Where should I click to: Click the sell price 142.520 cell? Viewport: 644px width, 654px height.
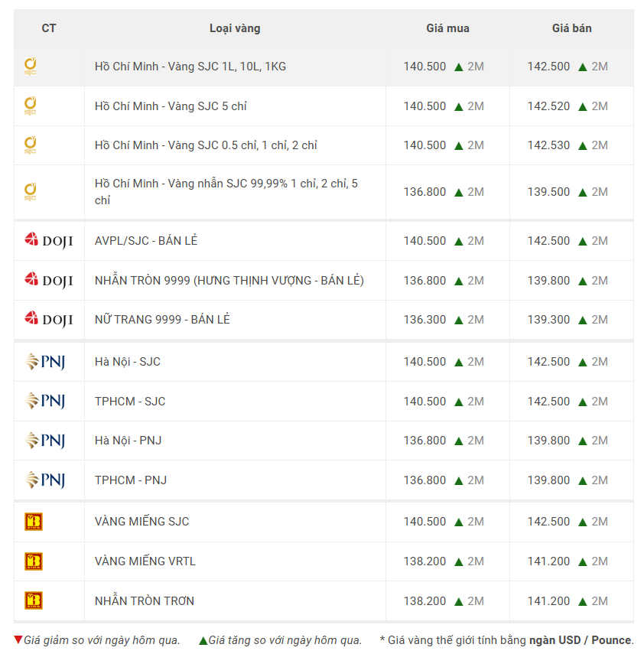coord(548,106)
